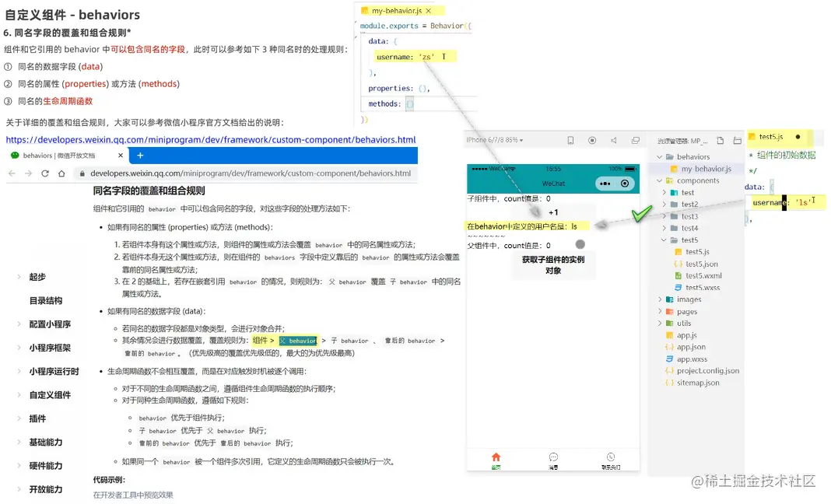831x504 pixels.
Task: Click the phone device icon in simulator toolbar
Action: (x=570, y=141)
